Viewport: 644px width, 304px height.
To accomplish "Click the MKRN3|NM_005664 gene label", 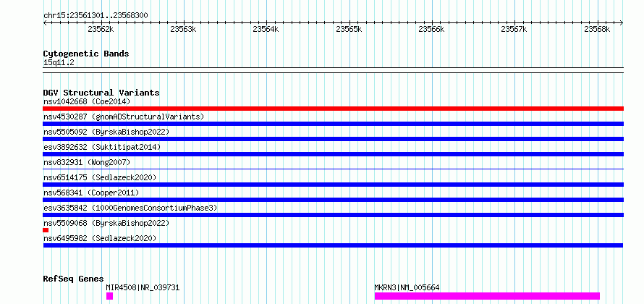I will [407, 287].
